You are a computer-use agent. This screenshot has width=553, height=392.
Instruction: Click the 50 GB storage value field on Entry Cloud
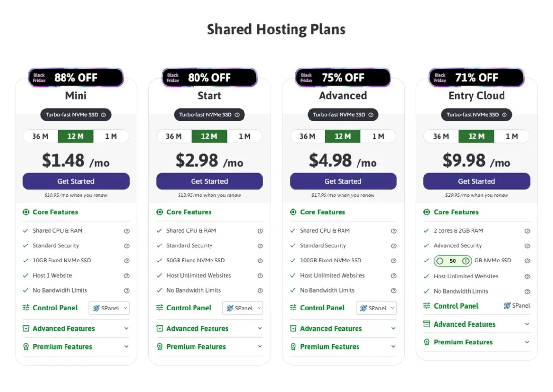[x=452, y=261]
